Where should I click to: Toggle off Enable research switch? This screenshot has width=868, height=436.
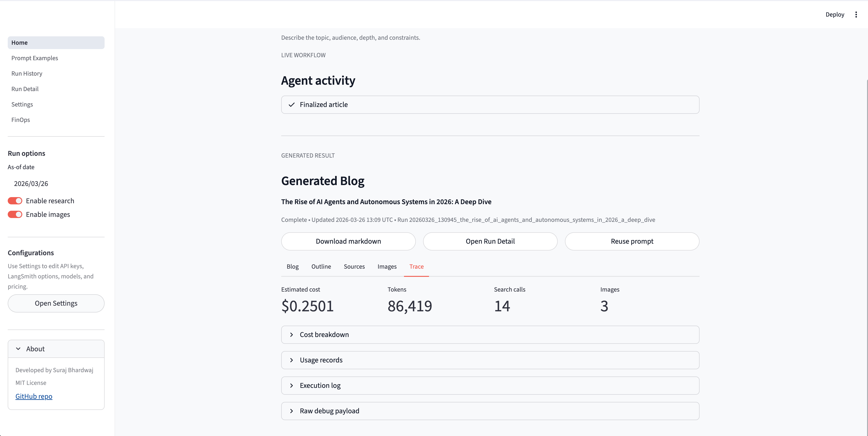(15, 201)
